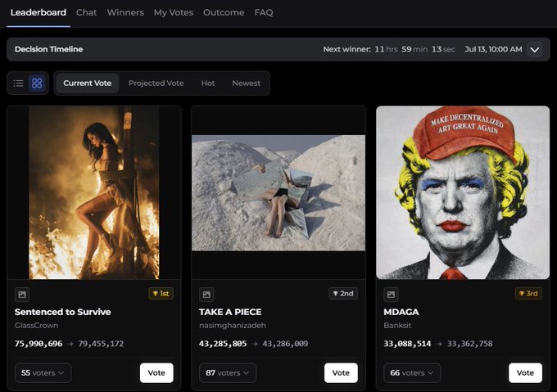Viewport: 557px width, 392px height.
Task: Click the TAKE A PIECE title
Action: pos(230,312)
